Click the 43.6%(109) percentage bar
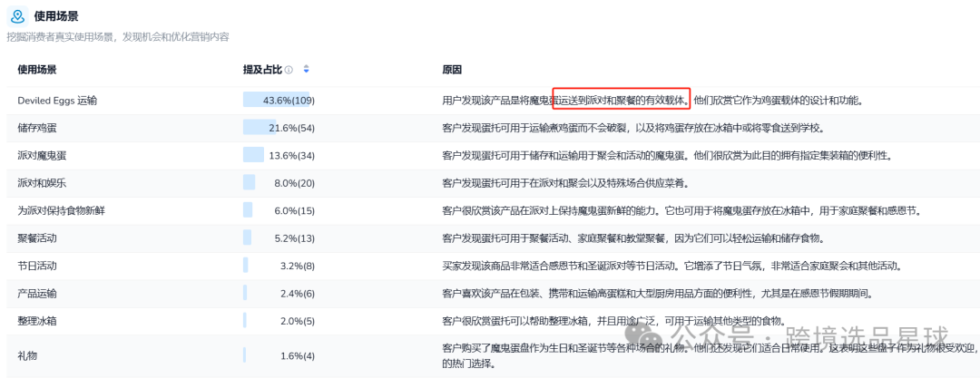This screenshot has height=378, width=980. pos(276,100)
